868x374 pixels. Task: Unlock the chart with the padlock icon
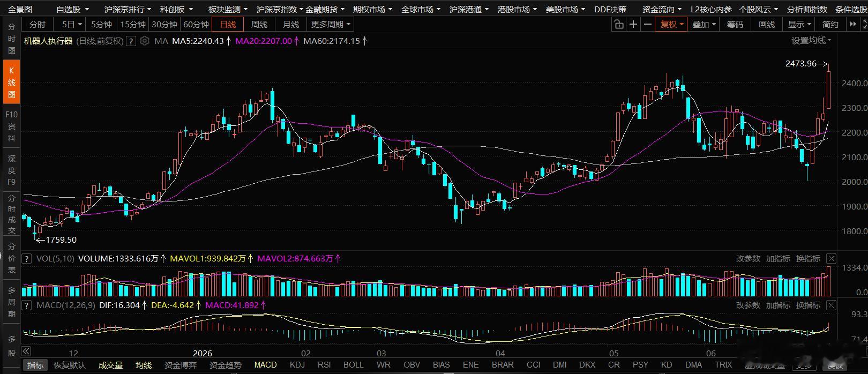(x=619, y=25)
